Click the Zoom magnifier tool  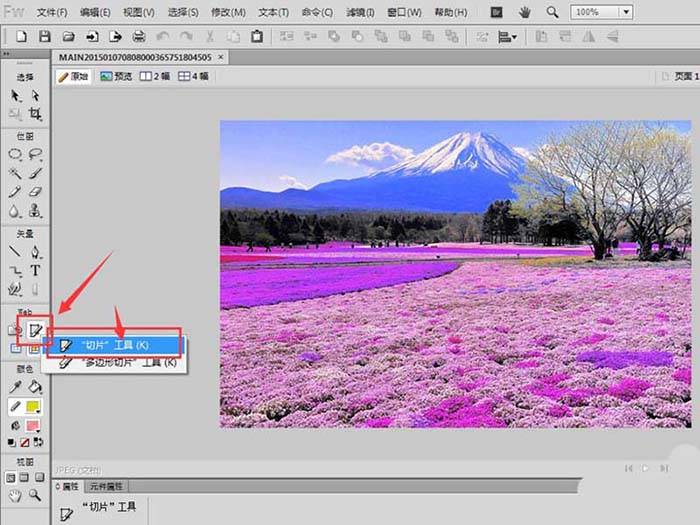pyautogui.click(x=35, y=494)
